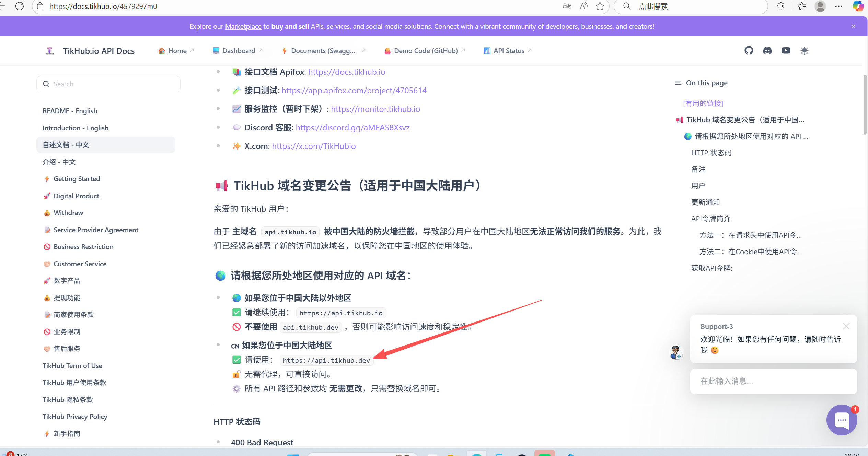
Task: Click the browser refresh icon
Action: (x=20, y=6)
